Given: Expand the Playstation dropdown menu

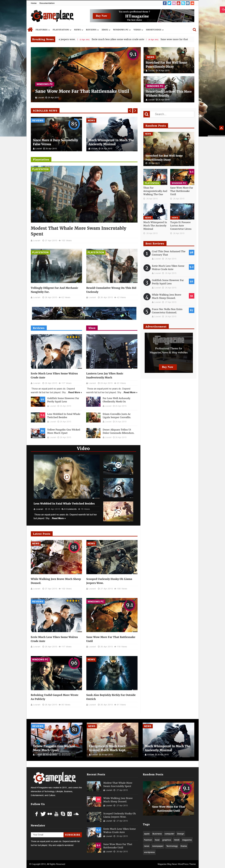Looking at the screenshot, I should (62, 30).
